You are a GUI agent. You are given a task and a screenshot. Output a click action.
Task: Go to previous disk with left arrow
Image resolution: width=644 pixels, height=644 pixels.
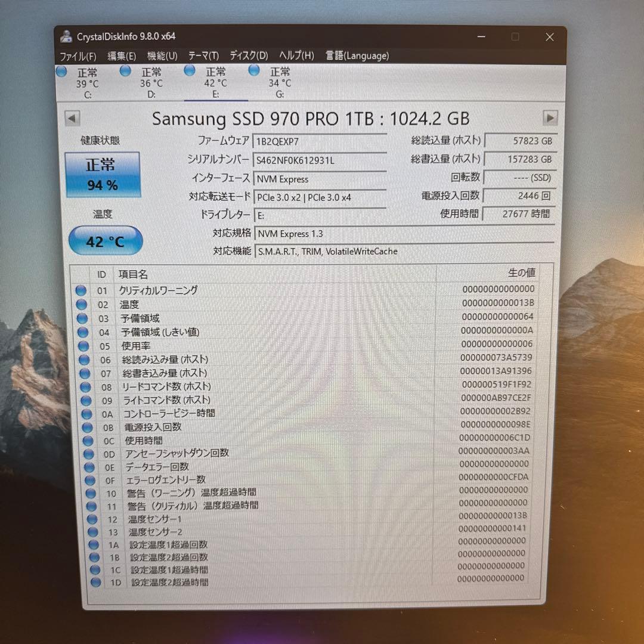tap(72, 119)
